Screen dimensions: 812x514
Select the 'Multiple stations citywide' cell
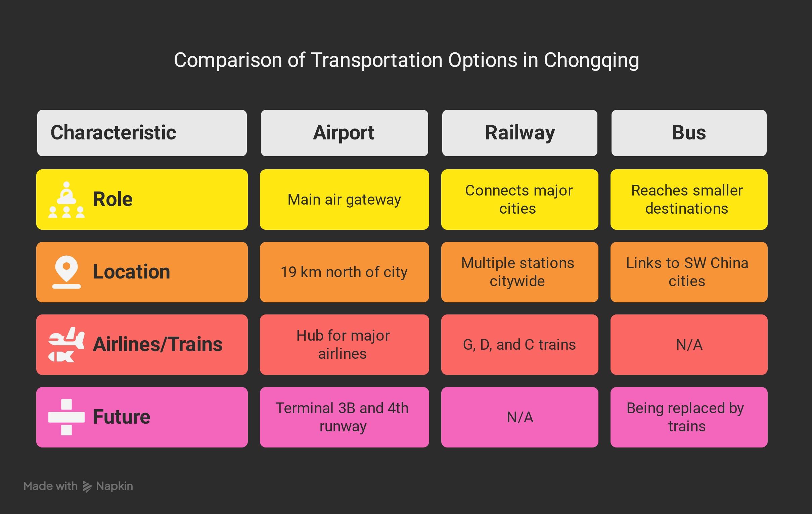(520, 272)
